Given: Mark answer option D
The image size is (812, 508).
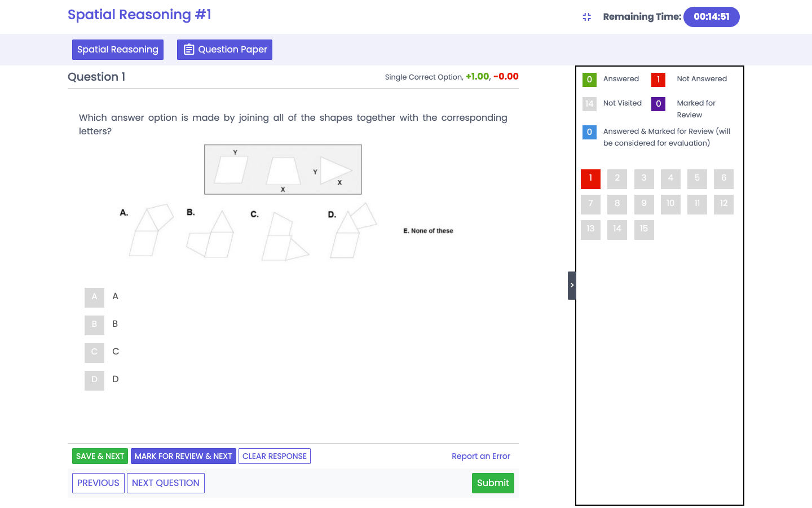Looking at the screenshot, I should point(94,380).
